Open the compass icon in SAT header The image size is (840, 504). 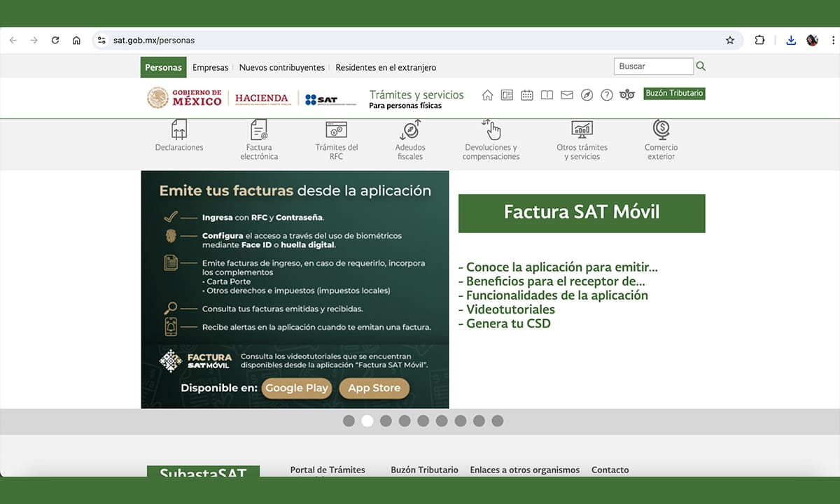[x=587, y=95]
